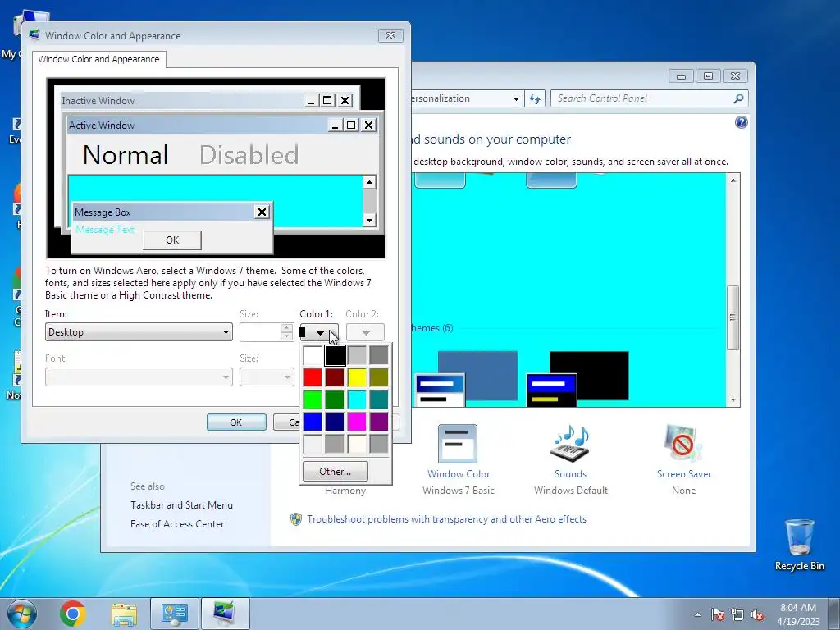This screenshot has height=630, width=840.
Task: Open the Font dropdown
Action: (139, 377)
